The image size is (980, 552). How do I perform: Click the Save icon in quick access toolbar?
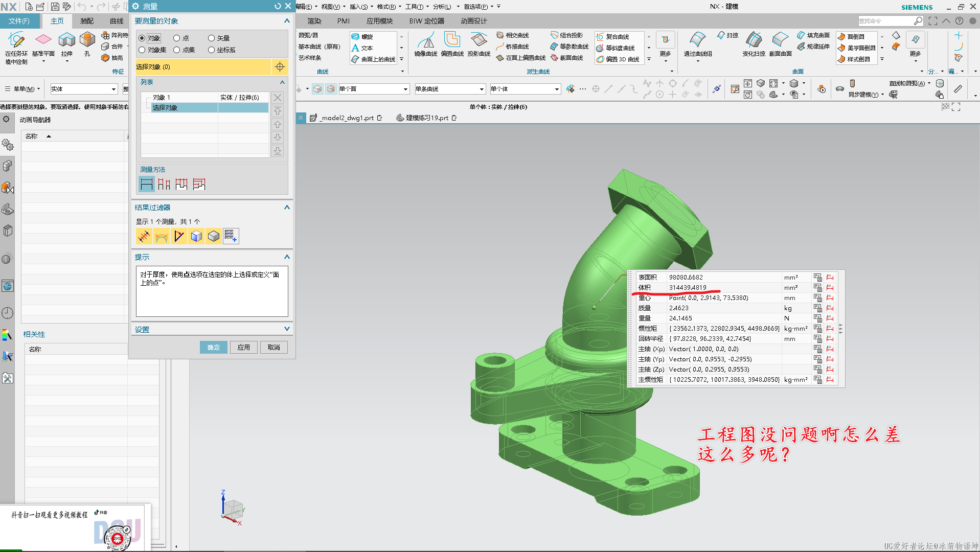55,7
